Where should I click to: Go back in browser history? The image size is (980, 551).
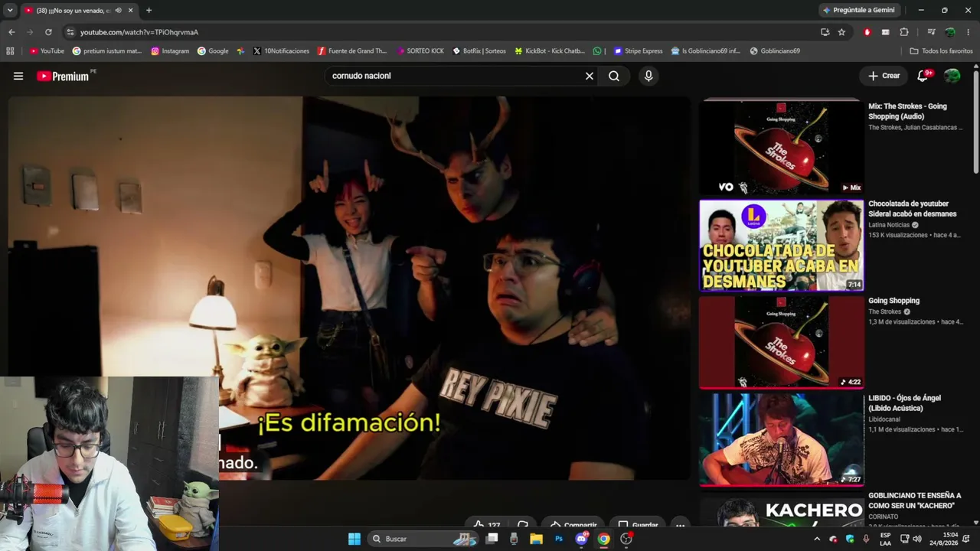(x=11, y=32)
